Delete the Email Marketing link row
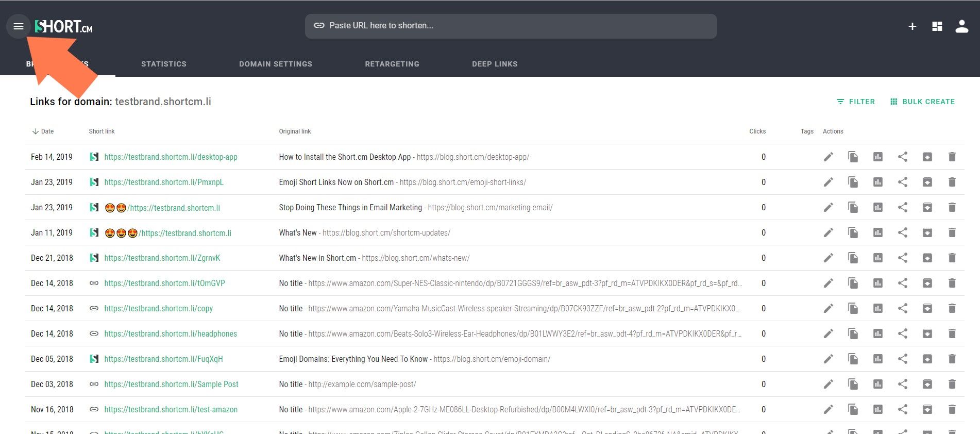The height and width of the screenshot is (434, 980). (952, 207)
